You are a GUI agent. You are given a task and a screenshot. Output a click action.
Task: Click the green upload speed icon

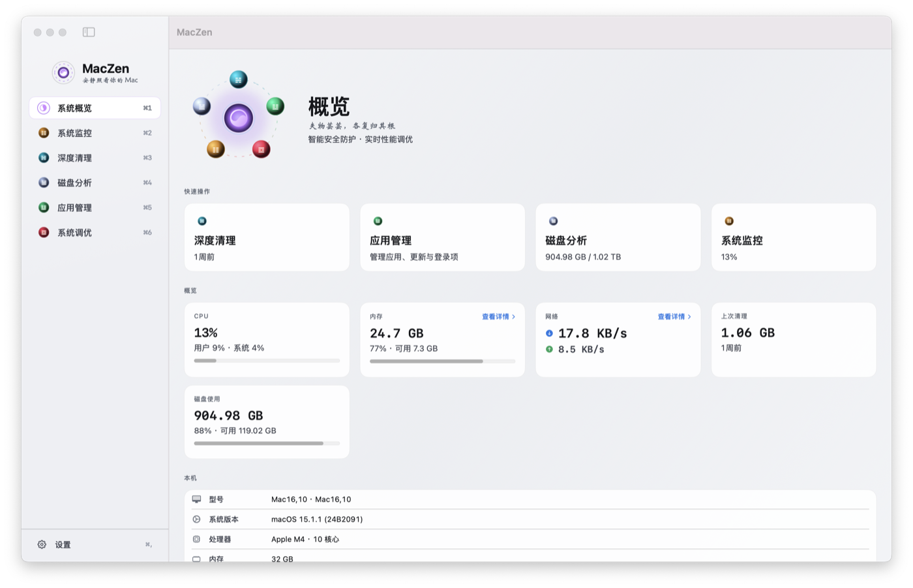549,349
